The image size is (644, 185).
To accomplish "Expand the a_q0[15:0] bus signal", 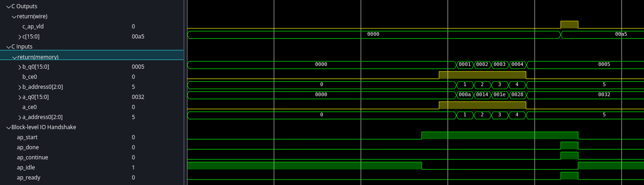I will point(20,97).
